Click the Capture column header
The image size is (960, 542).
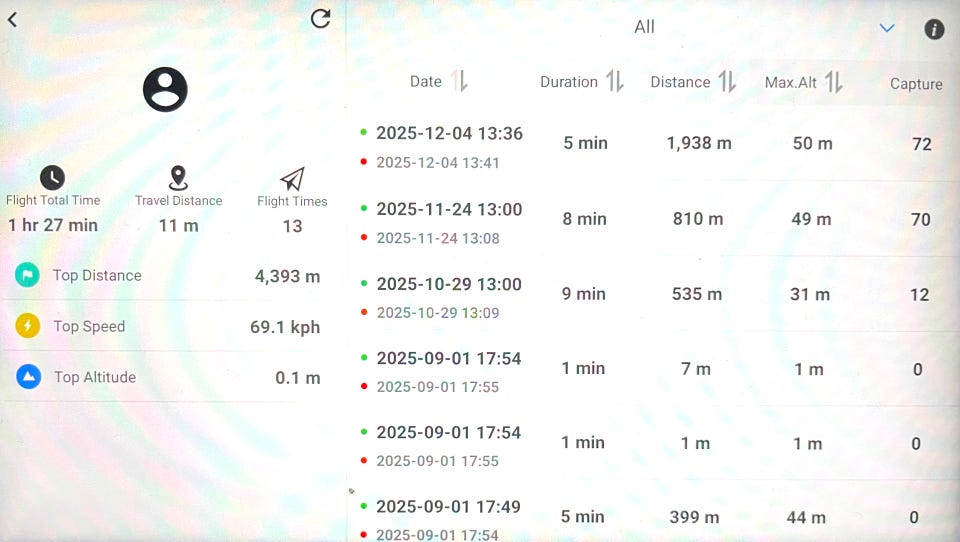[916, 84]
